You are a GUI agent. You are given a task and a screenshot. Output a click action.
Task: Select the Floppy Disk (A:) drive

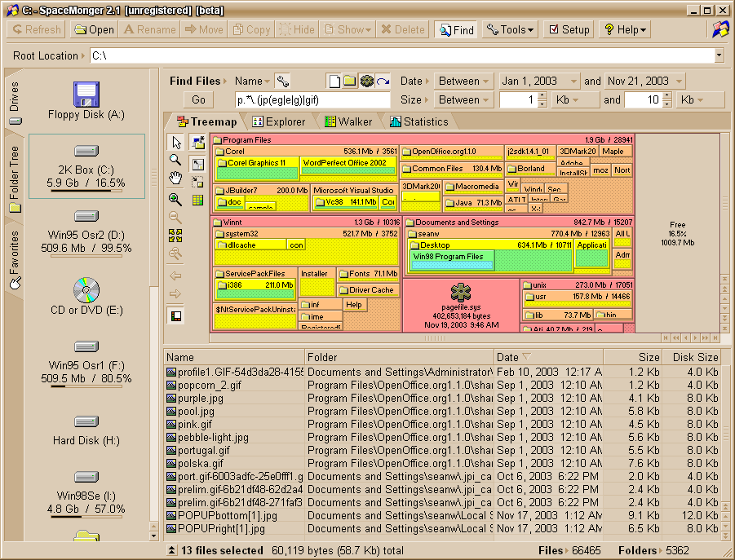(86, 100)
